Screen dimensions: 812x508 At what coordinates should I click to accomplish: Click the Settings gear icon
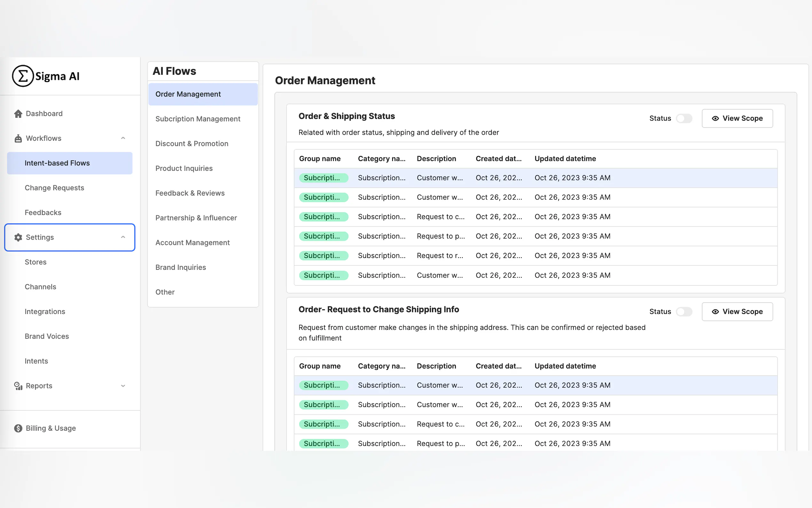click(18, 237)
